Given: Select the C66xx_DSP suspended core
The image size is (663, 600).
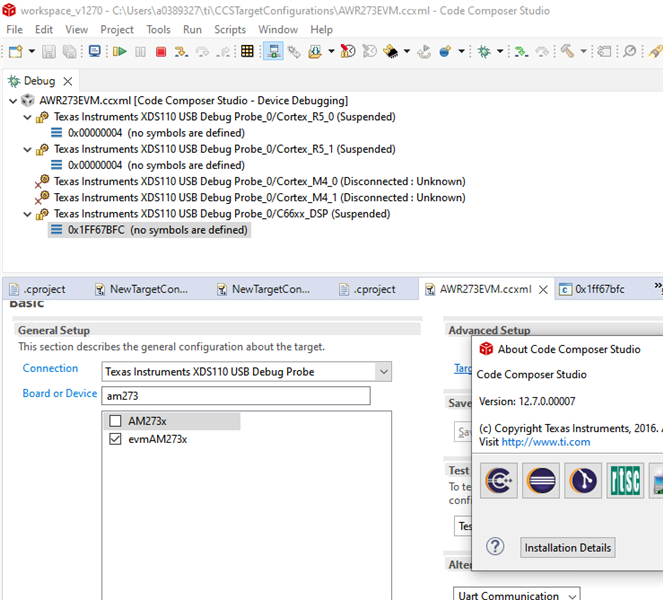Looking at the screenshot, I should (x=222, y=214).
